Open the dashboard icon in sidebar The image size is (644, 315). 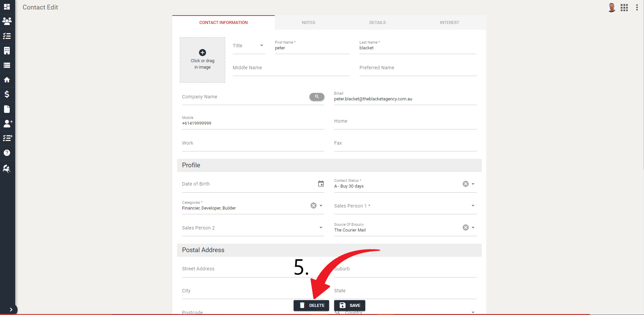[x=7, y=7]
